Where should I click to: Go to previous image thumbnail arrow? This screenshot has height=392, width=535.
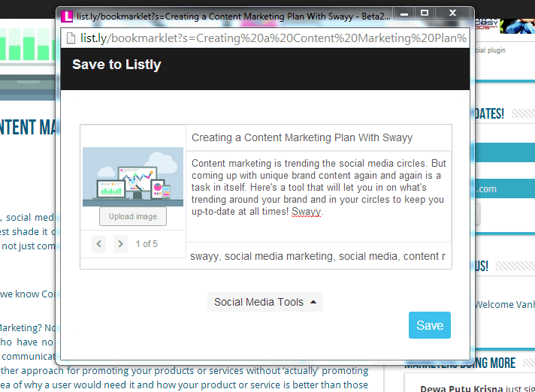[x=99, y=244]
